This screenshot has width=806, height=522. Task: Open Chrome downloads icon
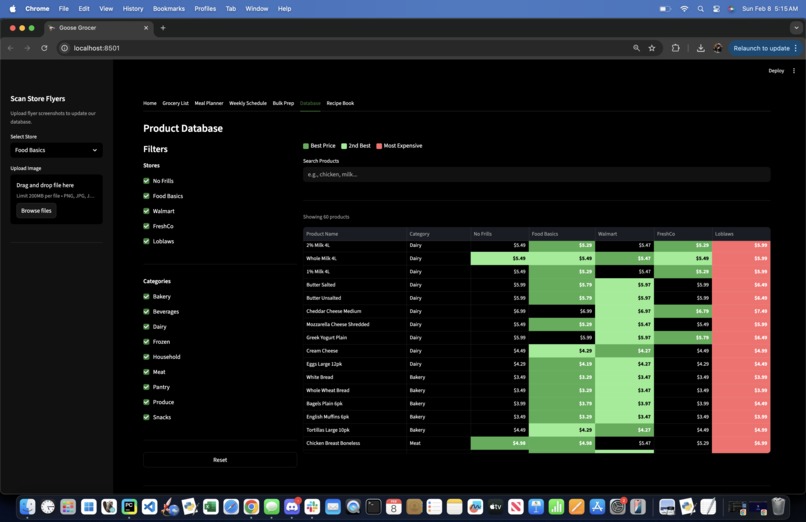(x=701, y=48)
